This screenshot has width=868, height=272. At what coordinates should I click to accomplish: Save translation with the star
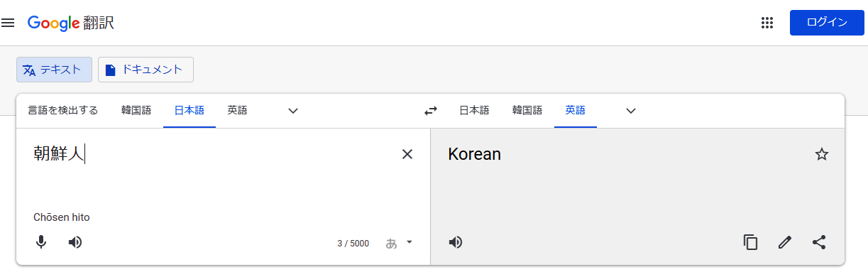tap(822, 154)
